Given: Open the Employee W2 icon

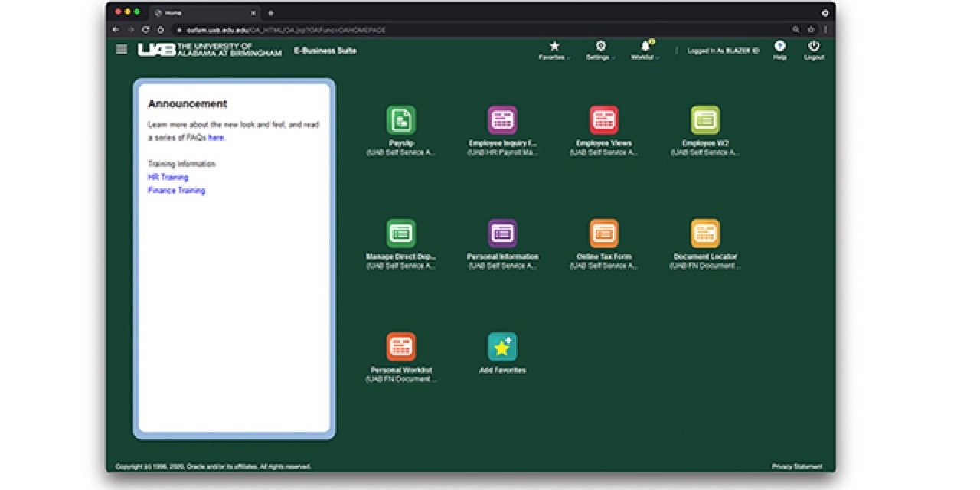Looking at the screenshot, I should pos(704,120).
